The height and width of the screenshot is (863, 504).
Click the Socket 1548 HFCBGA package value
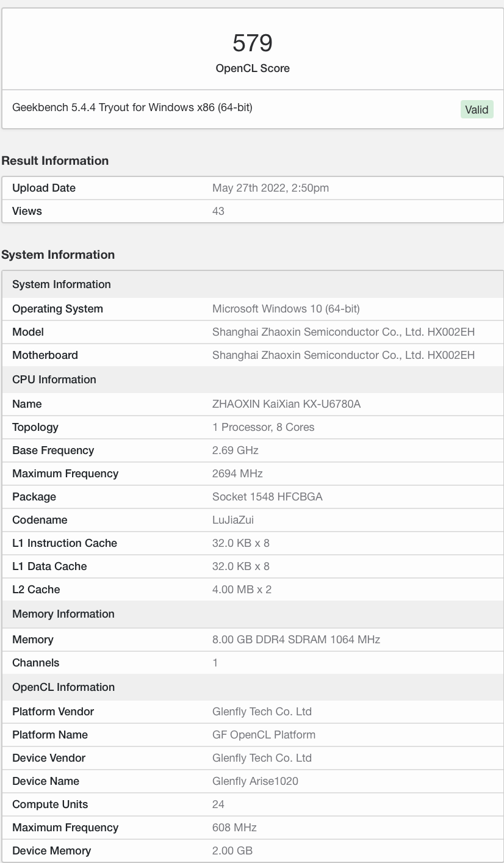point(267,497)
